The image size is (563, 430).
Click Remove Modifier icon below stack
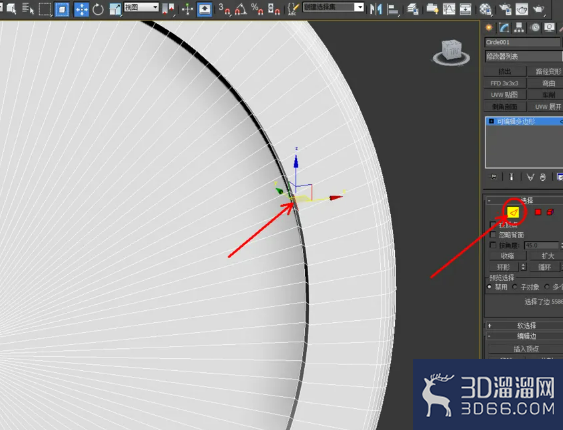pyautogui.click(x=543, y=177)
